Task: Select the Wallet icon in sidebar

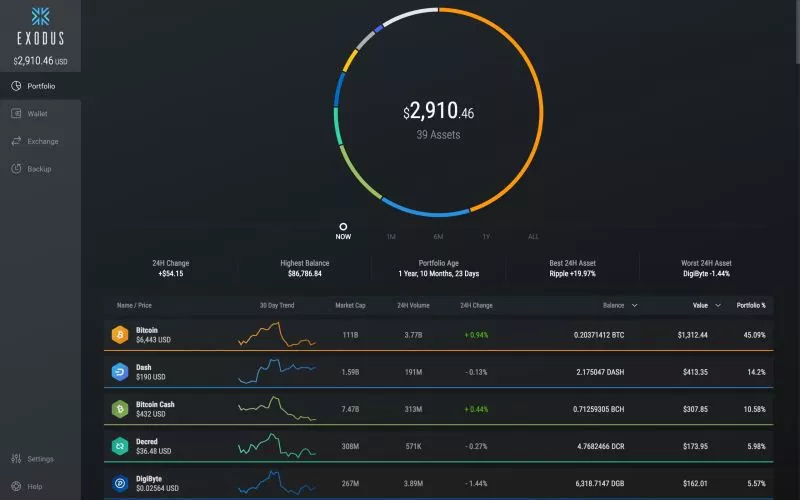Action: (x=16, y=113)
